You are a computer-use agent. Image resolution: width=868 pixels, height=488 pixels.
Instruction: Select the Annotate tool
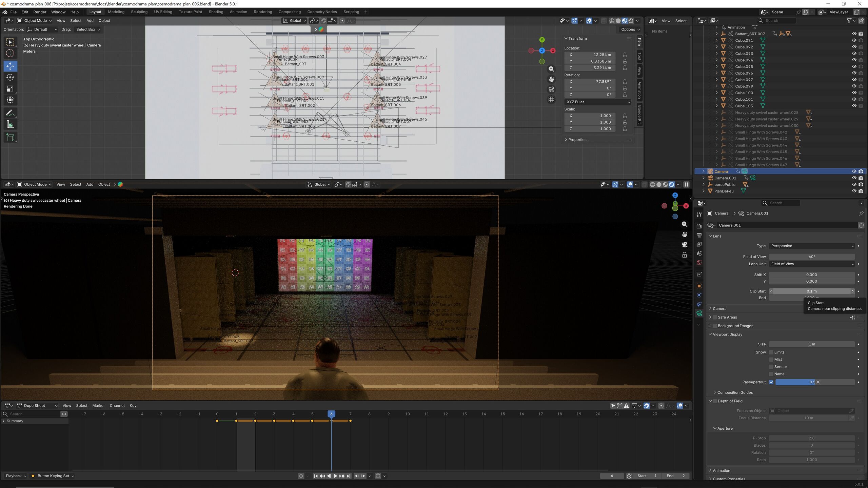(x=10, y=113)
